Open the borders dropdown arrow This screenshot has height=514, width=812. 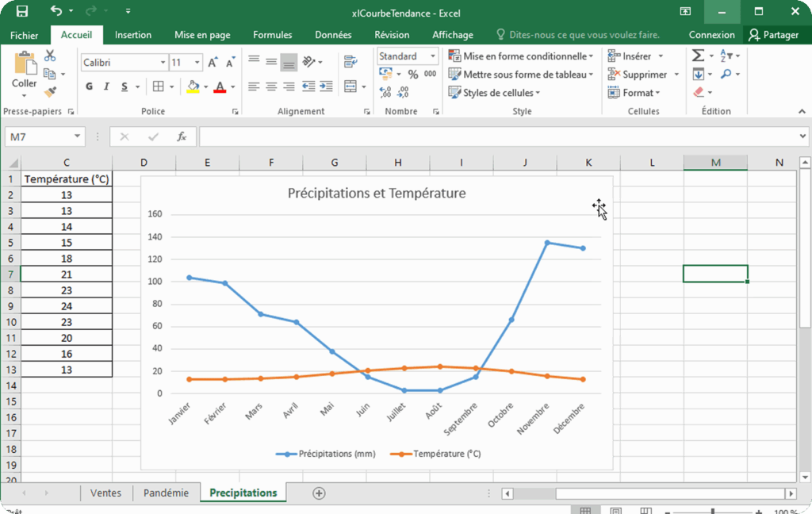(x=171, y=86)
